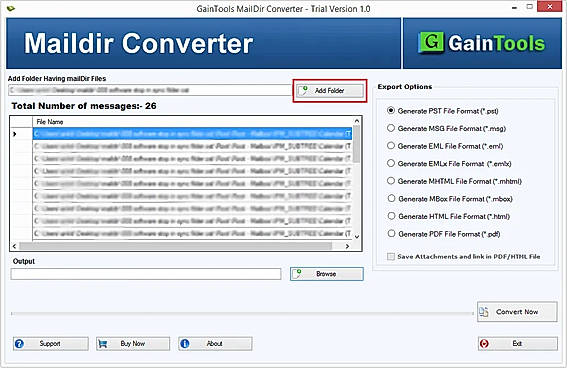Click the conversion progress bar
The height and width of the screenshot is (368, 567).
[x=242, y=313]
